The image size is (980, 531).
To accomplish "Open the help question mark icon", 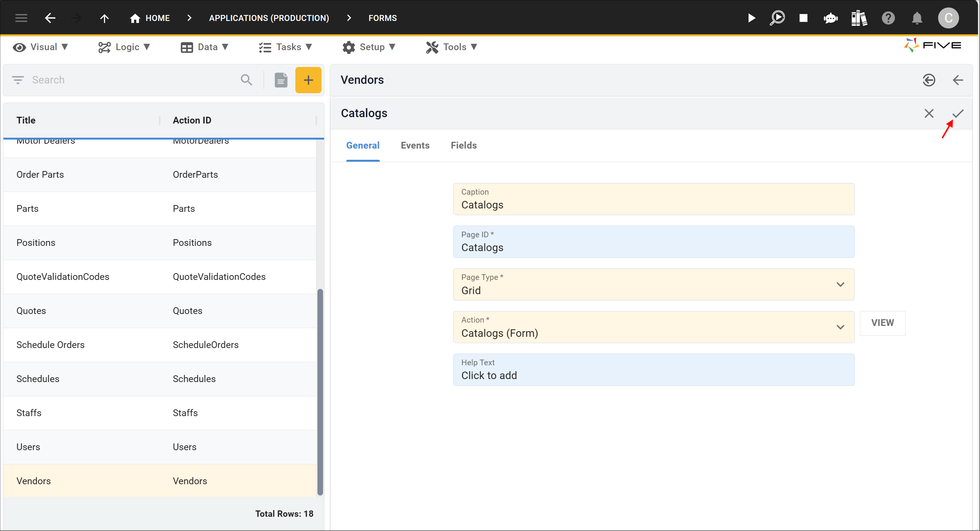I will coord(888,18).
